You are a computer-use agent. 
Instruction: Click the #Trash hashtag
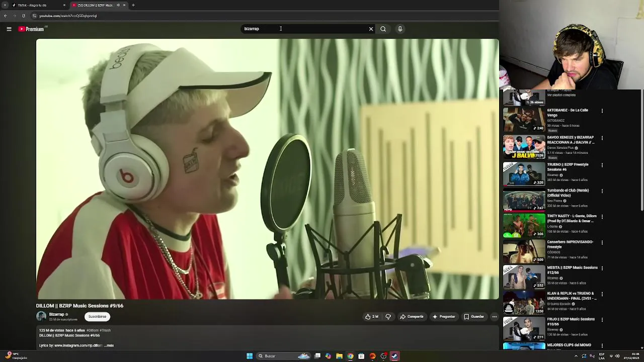[105, 330]
